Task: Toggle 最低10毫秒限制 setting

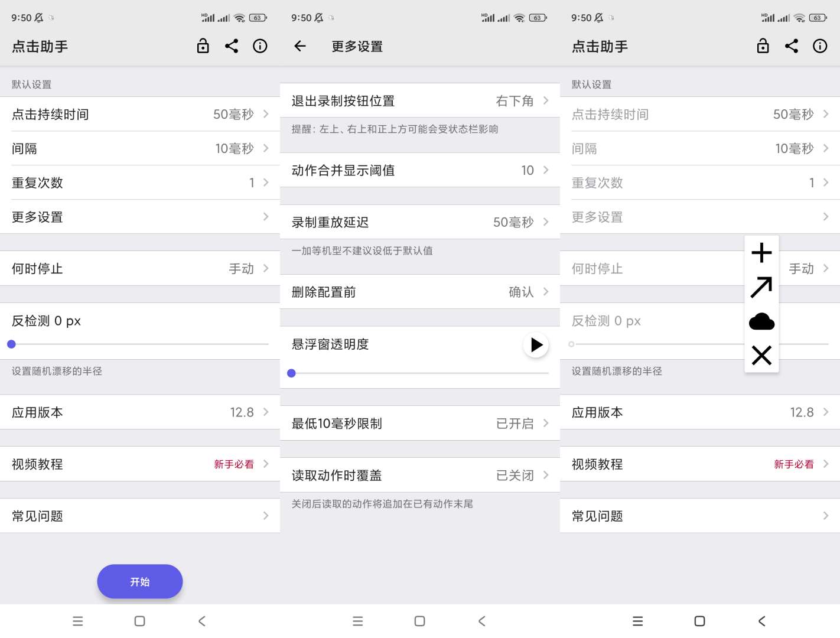Action: coord(420,424)
